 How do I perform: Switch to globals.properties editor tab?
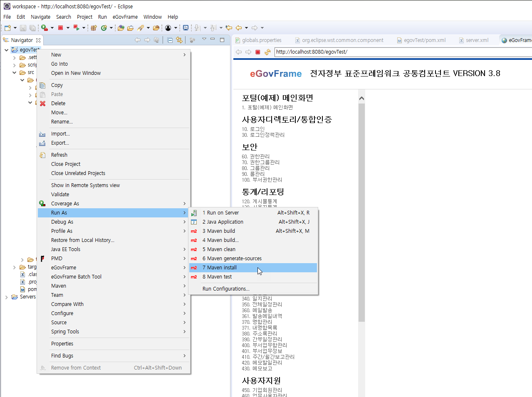click(x=258, y=40)
